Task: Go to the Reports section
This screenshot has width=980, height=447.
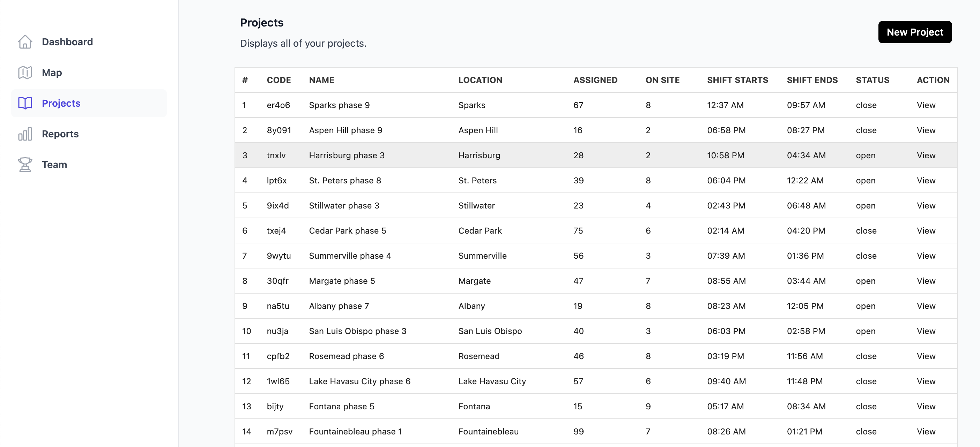Action: (60, 134)
